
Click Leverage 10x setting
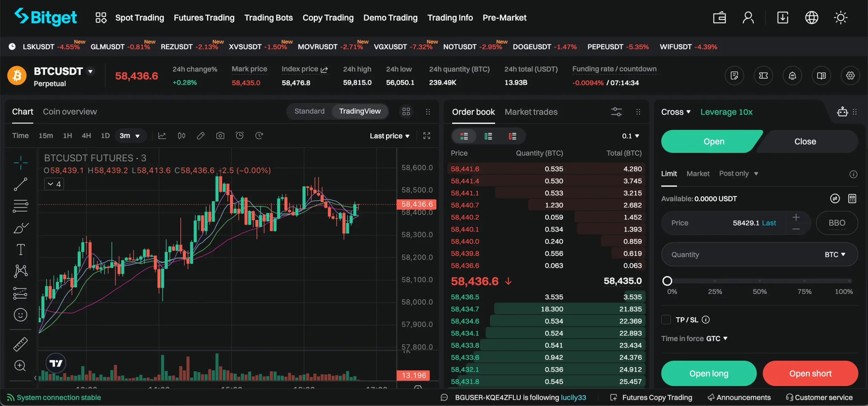pyautogui.click(x=726, y=112)
